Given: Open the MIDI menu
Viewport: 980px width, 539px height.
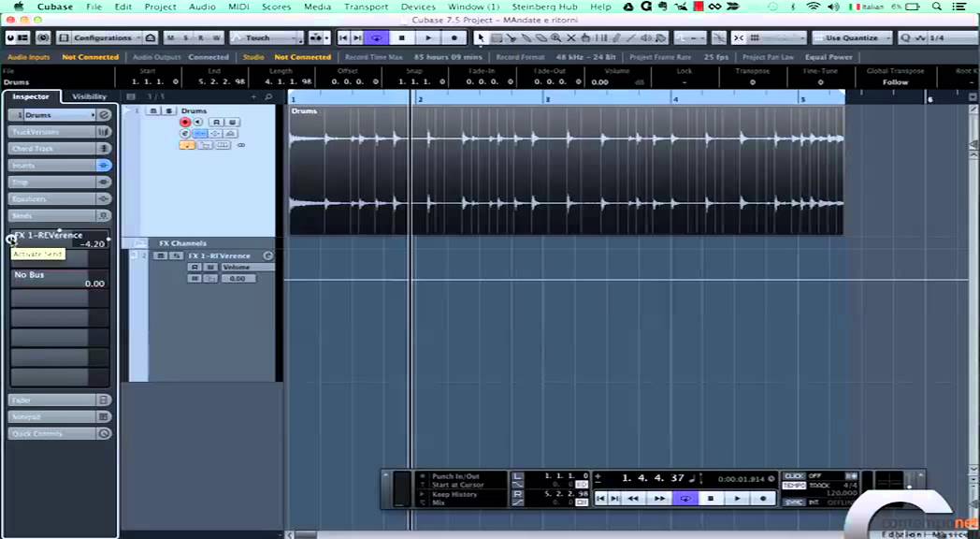Looking at the screenshot, I should click(x=238, y=7).
